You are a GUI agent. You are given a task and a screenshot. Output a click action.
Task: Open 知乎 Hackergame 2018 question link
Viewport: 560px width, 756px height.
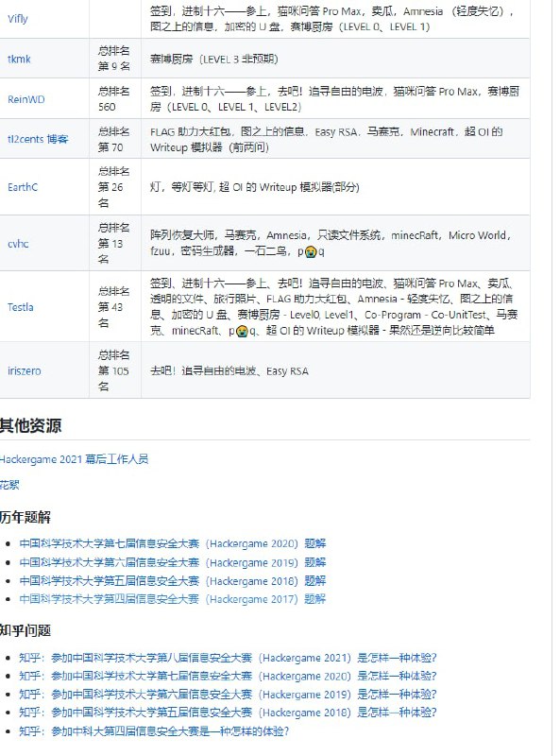click(228, 713)
